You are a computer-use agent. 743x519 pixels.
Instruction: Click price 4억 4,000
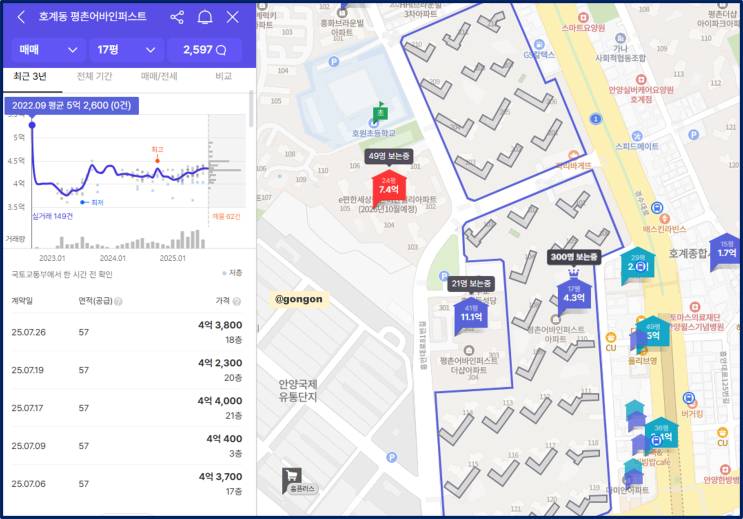coord(220,401)
